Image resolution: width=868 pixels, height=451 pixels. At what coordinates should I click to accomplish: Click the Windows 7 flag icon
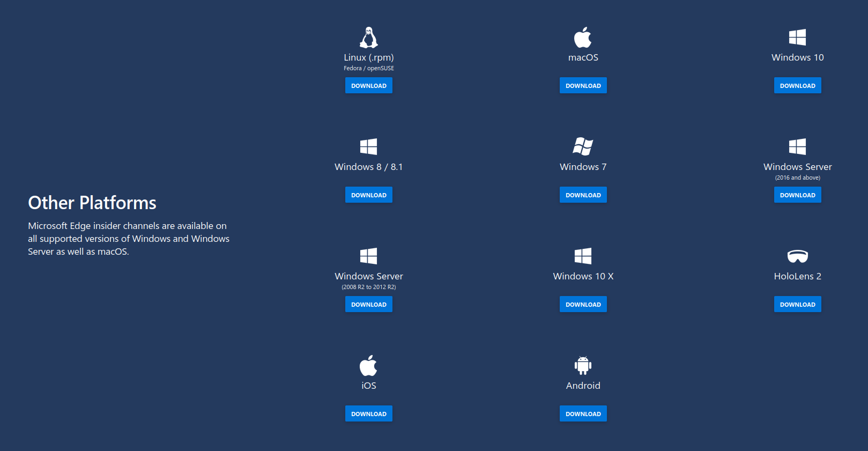click(x=583, y=146)
